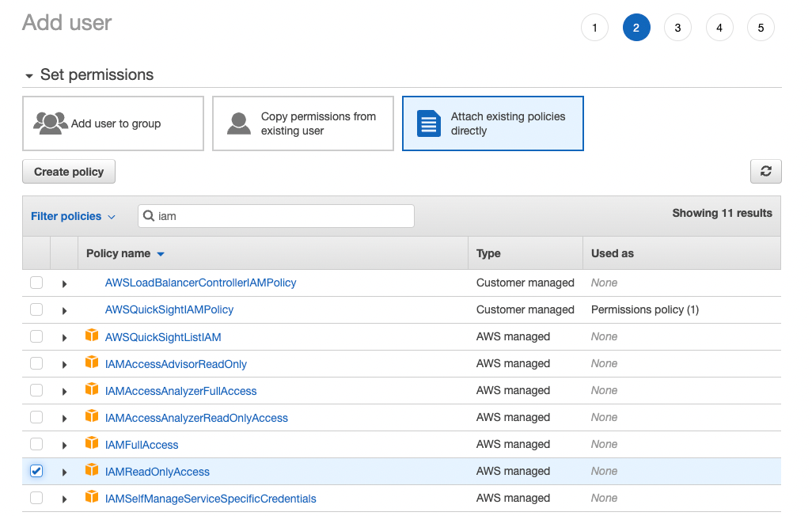Click AWS managed type for IAMFullAccess
Viewport: 812px width, 516px height.
click(513, 444)
